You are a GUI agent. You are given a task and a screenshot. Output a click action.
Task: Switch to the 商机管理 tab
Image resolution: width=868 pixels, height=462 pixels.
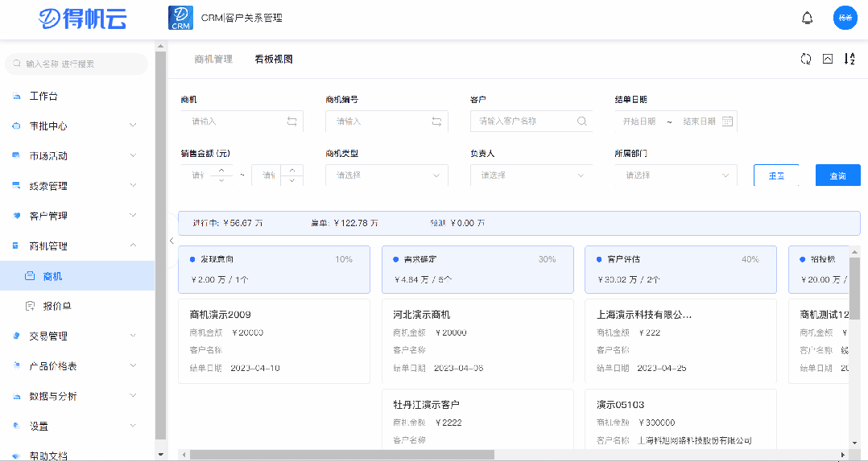(213, 59)
